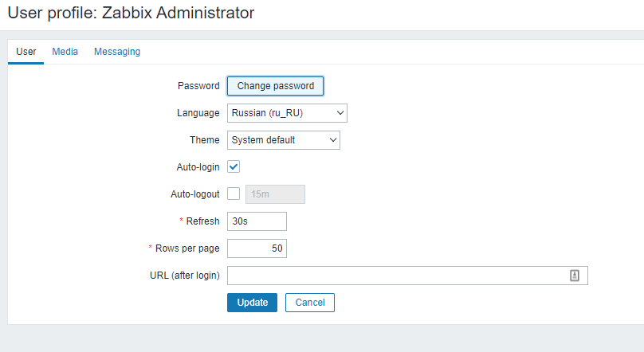Click the Auto-login label text
This screenshot has width=644, height=352.
pyautogui.click(x=198, y=167)
